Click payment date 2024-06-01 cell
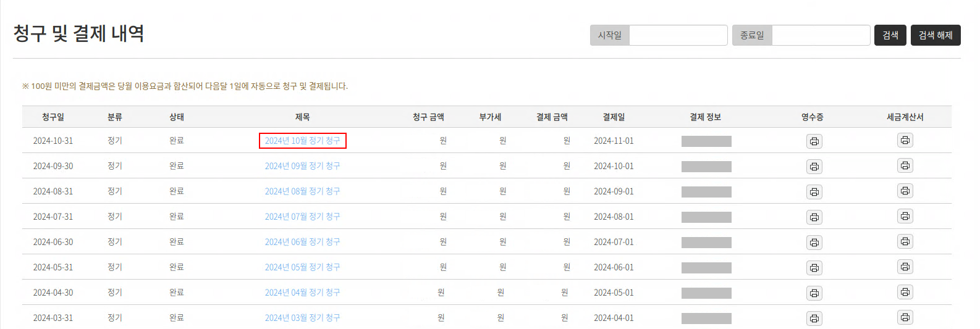Screen dimensions: 980x329 pos(614,267)
